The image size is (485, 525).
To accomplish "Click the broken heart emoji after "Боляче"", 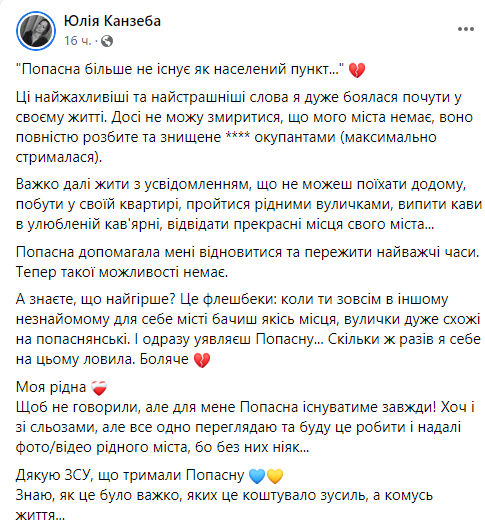I will pyautogui.click(x=202, y=361).
